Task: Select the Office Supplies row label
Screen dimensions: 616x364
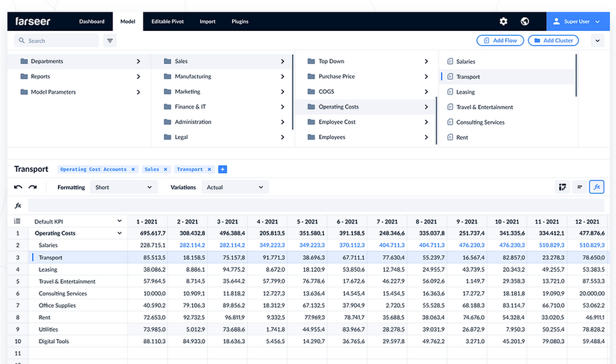Action: [x=57, y=305]
